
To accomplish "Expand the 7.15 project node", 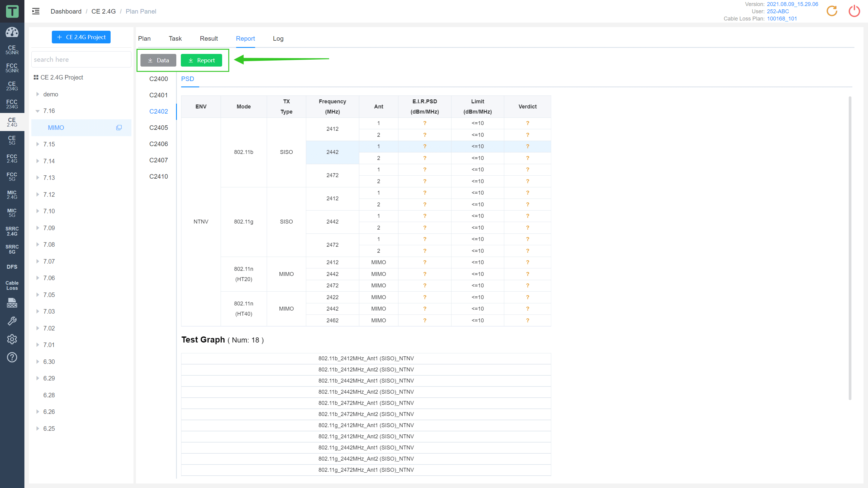I will pyautogui.click(x=37, y=144).
